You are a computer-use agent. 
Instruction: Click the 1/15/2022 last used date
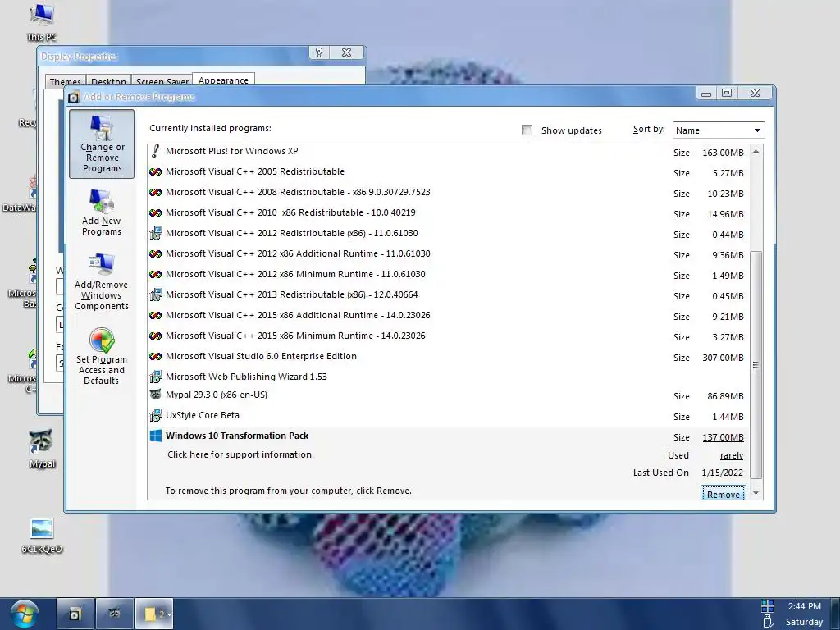722,472
